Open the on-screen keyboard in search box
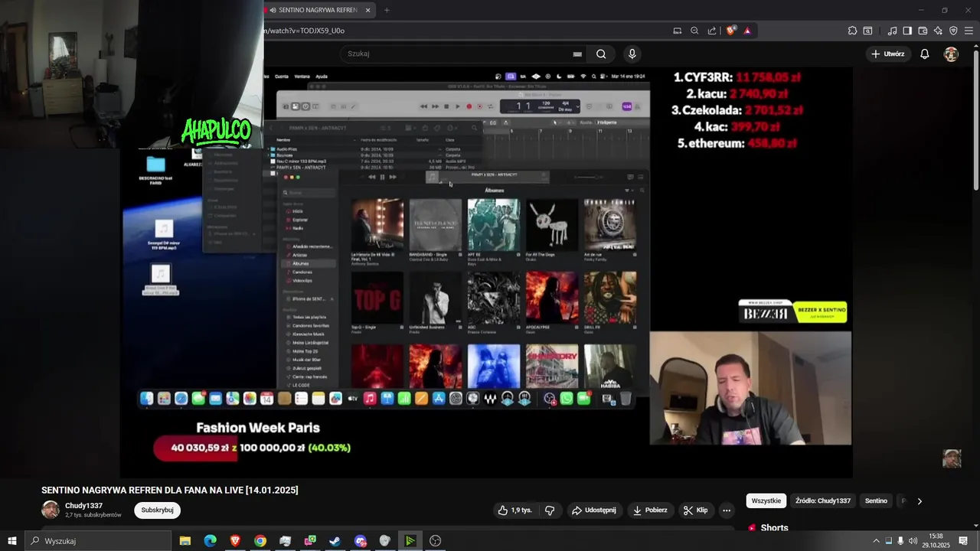This screenshot has height=551, width=980. point(577,54)
